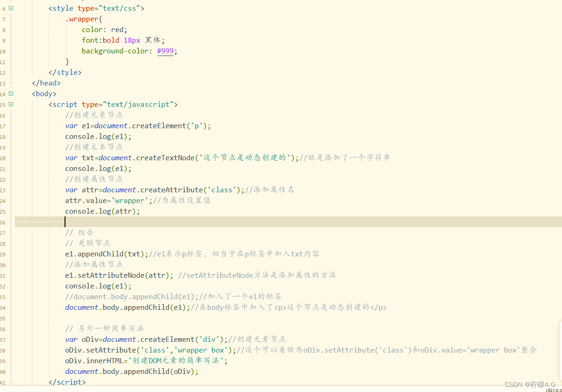Click the 'background-color' property name

[115, 51]
